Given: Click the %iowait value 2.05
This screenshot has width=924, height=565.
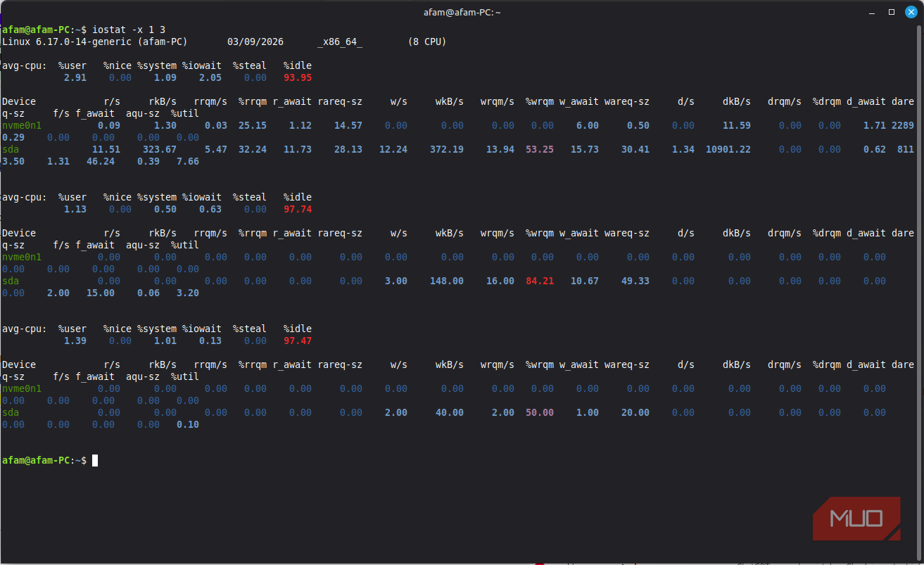Looking at the screenshot, I should pyautogui.click(x=210, y=77).
